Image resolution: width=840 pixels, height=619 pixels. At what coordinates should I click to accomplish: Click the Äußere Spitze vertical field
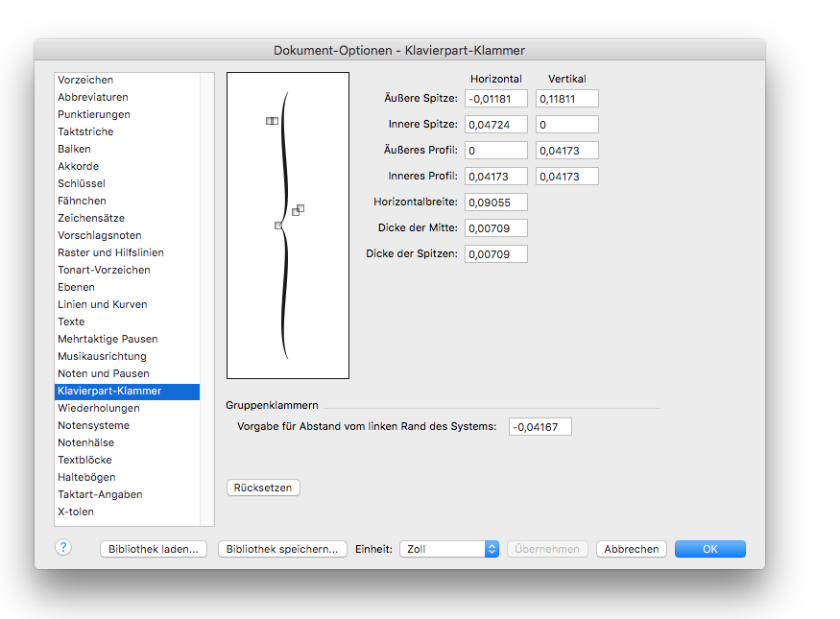567,99
